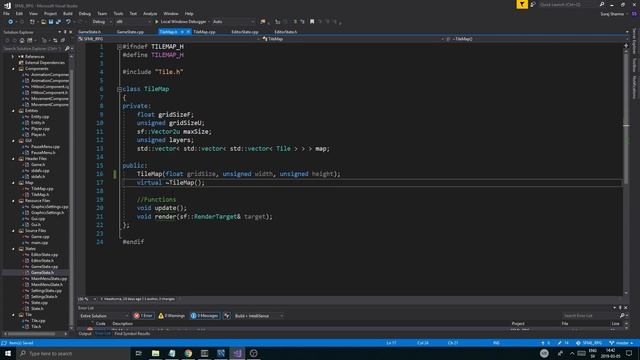This screenshot has height=360, width=640.
Task: Switch to the GameState.h tab
Action: (89, 32)
